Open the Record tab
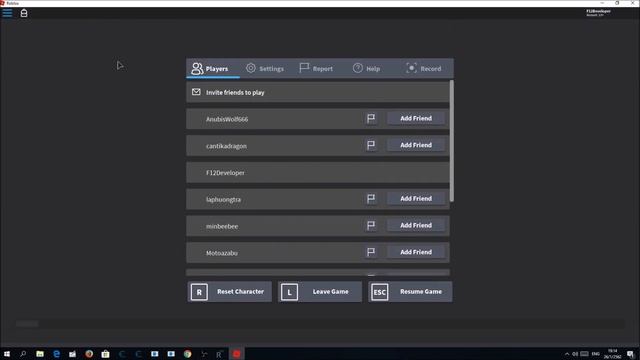Image resolution: width=640 pixels, height=360 pixels. 423,69
